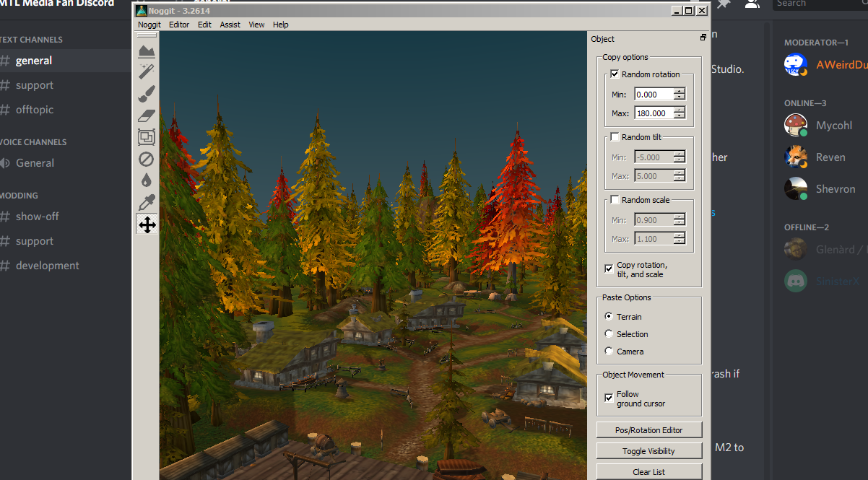The height and width of the screenshot is (480, 868).
Task: Select the eraser hole-cutting tool
Action: click(x=147, y=115)
